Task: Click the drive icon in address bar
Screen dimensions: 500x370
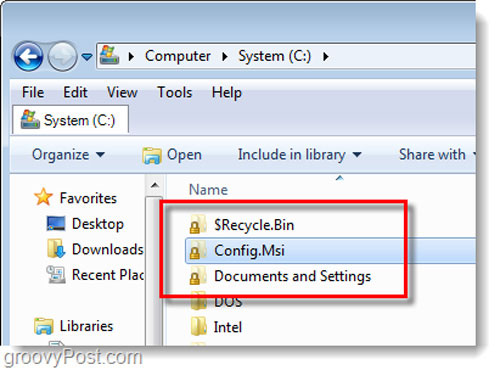Action: click(110, 56)
